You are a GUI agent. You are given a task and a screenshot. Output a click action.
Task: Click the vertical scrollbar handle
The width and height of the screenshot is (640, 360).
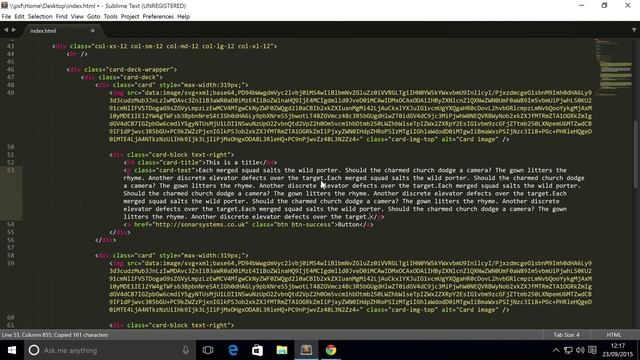tap(636, 154)
